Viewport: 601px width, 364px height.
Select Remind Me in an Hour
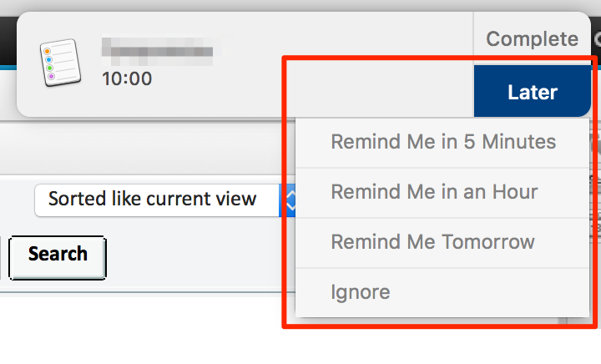point(434,192)
